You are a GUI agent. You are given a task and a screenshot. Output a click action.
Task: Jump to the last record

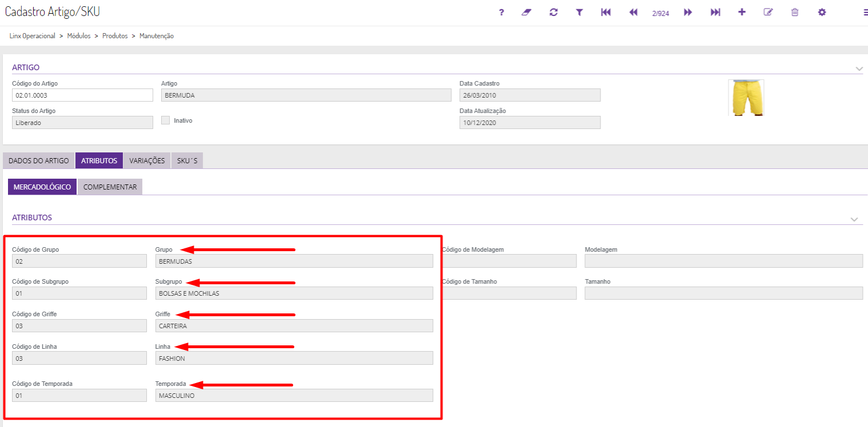715,12
